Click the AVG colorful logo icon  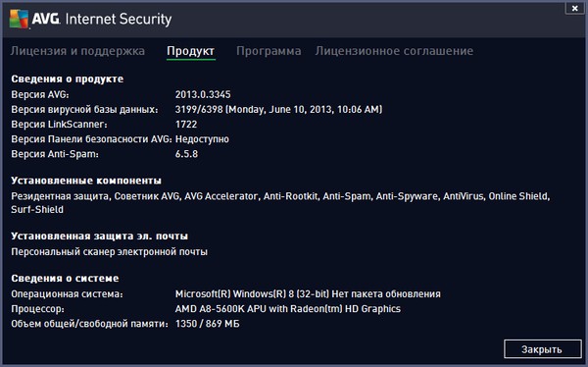click(x=19, y=19)
